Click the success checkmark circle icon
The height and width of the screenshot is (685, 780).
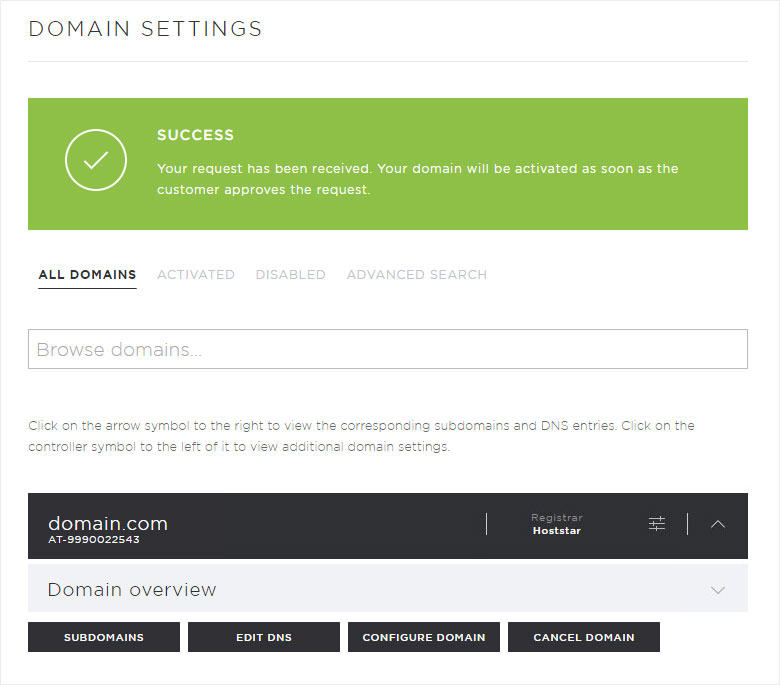tap(96, 160)
